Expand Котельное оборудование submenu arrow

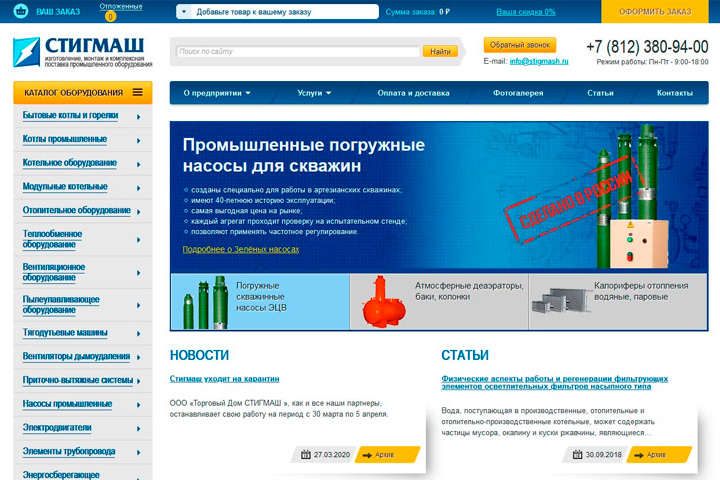138,164
